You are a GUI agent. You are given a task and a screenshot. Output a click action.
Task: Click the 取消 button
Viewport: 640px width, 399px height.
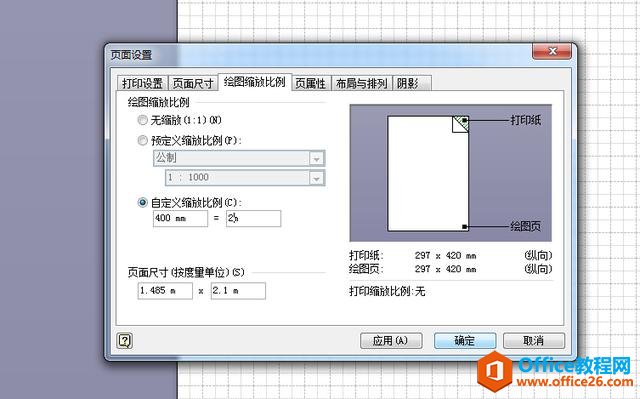[x=534, y=341]
